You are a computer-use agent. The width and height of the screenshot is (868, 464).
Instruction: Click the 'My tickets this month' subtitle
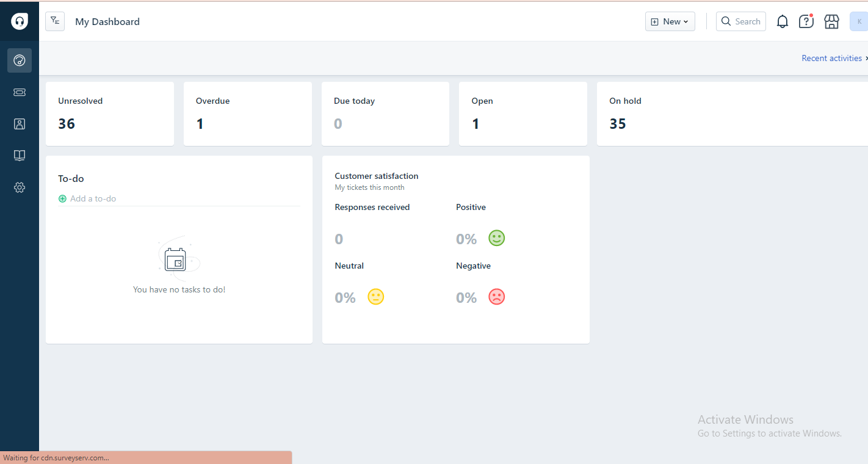pos(370,187)
